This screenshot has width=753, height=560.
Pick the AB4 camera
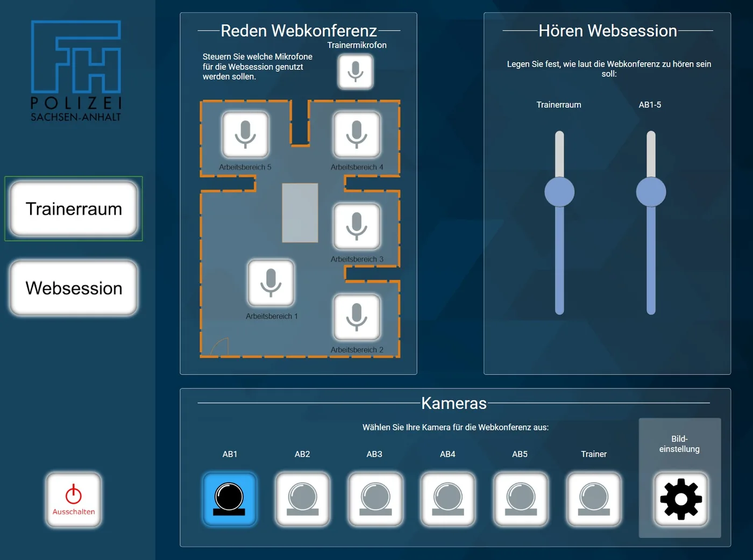coord(447,499)
